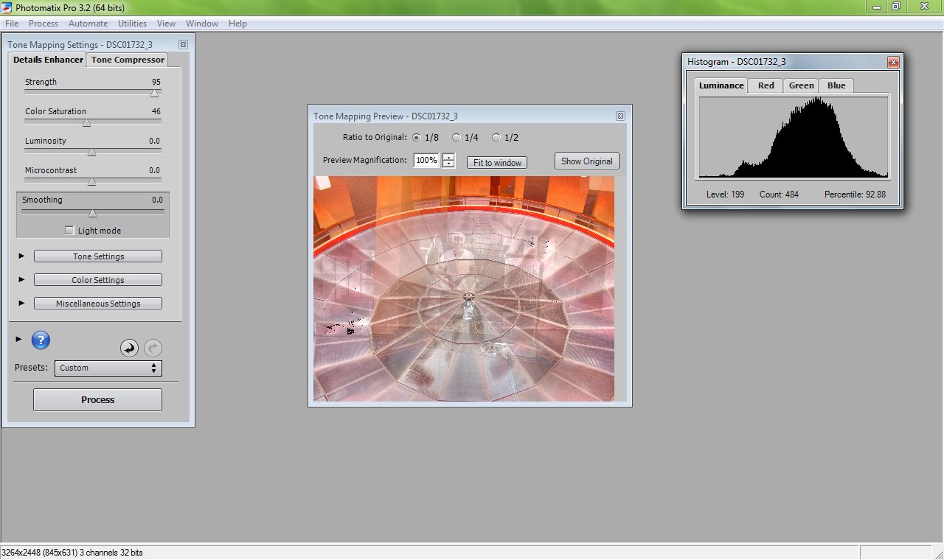Image resolution: width=944 pixels, height=560 pixels.
Task: Click the large Process button
Action: click(97, 399)
